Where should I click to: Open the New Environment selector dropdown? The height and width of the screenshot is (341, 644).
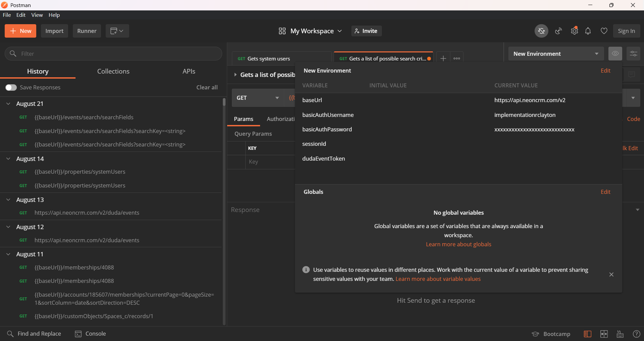(556, 54)
